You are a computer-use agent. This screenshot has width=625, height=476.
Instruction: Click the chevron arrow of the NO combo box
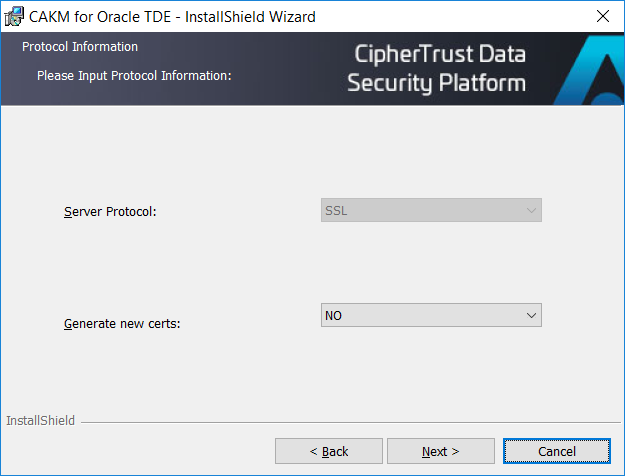531,315
